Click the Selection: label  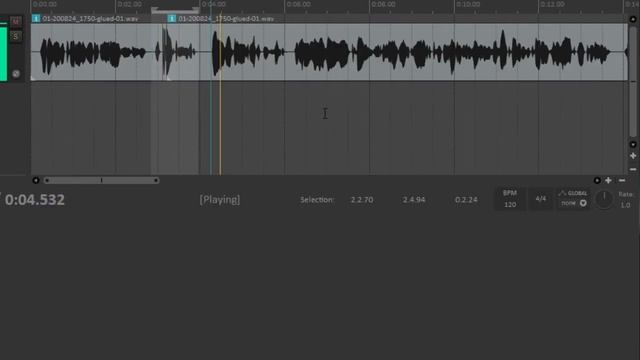click(x=317, y=200)
